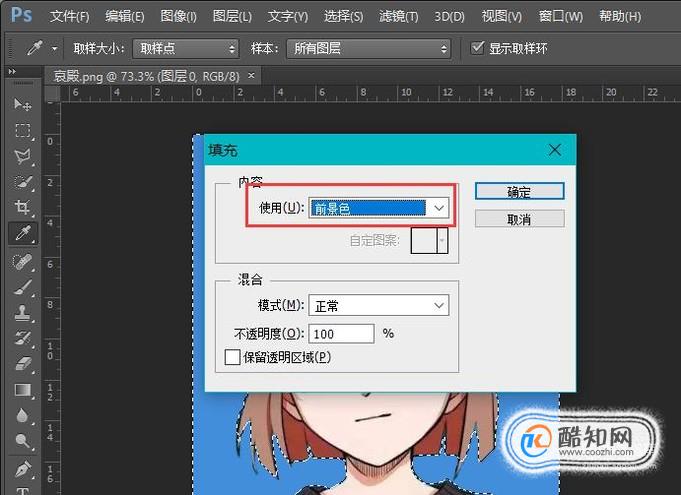Select the Gradient tool

tap(23, 390)
